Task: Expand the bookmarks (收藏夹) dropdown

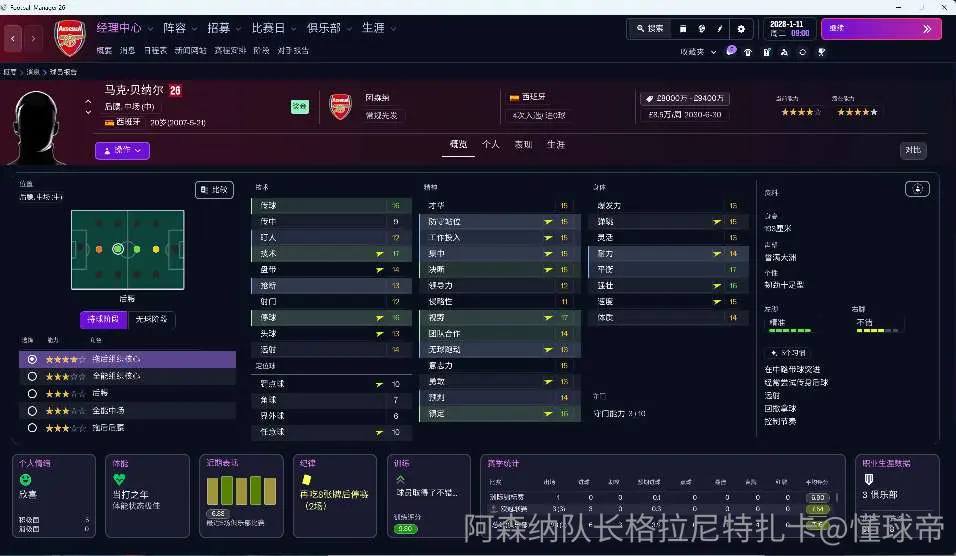Action: [x=698, y=52]
